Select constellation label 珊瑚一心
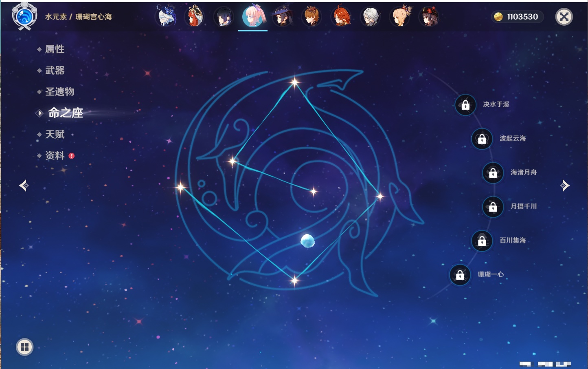Image resolution: width=588 pixels, height=369 pixels. pyautogui.click(x=491, y=274)
